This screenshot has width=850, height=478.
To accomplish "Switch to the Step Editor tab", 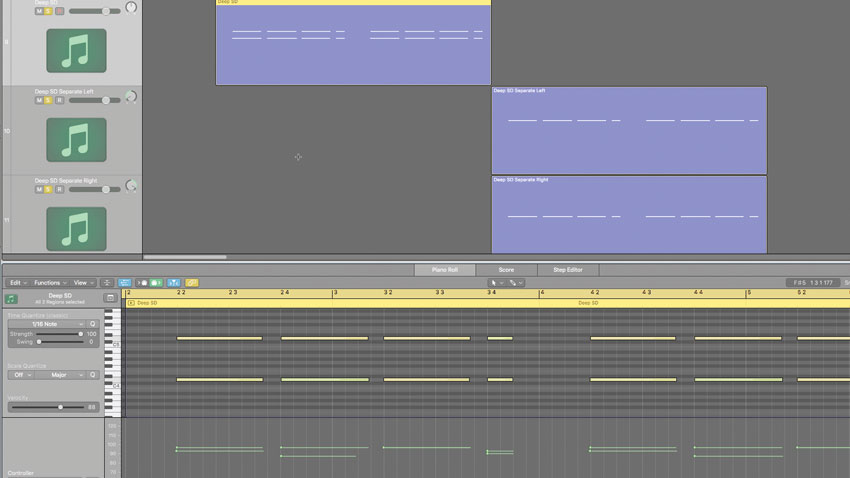I will (568, 269).
